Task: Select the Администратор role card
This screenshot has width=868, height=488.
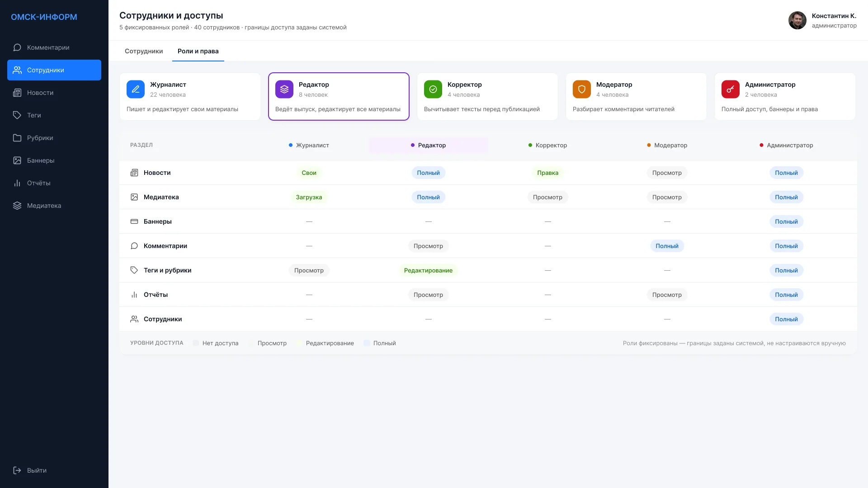Action: 785,97
